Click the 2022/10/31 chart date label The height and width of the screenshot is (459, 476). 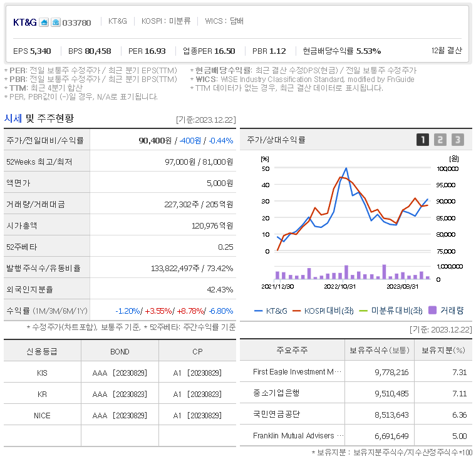click(x=339, y=287)
